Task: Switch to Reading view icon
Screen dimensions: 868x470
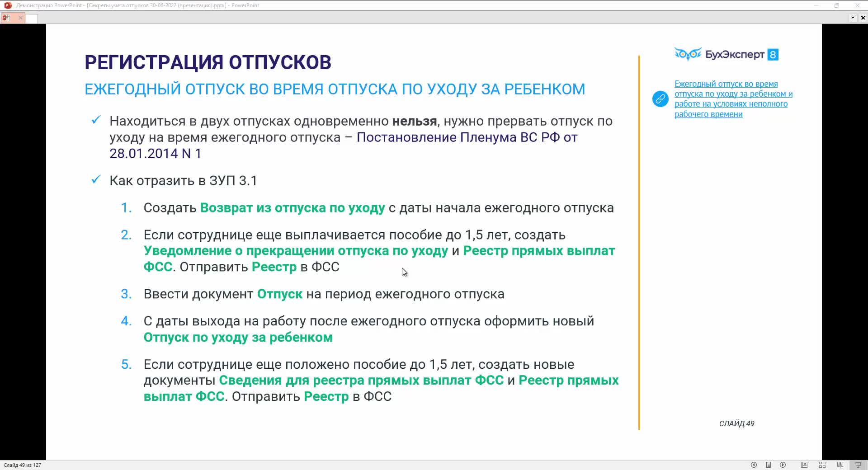Action: tap(840, 465)
